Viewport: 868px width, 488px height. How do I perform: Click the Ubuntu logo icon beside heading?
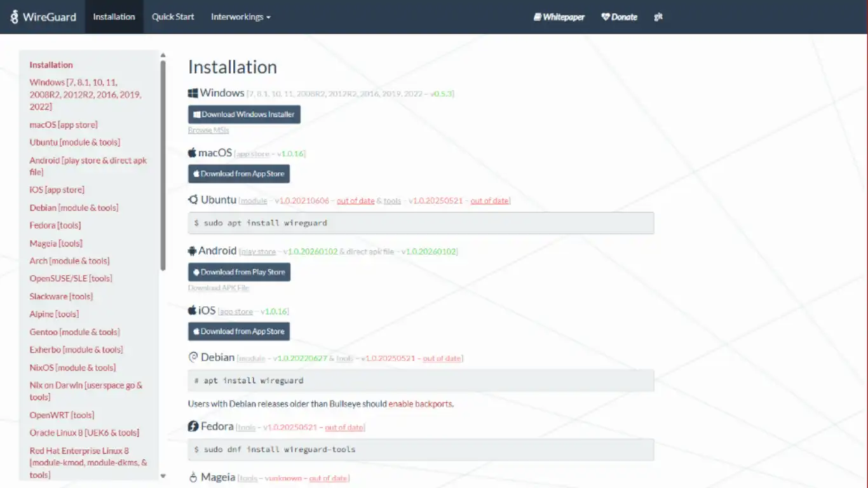pyautogui.click(x=193, y=200)
